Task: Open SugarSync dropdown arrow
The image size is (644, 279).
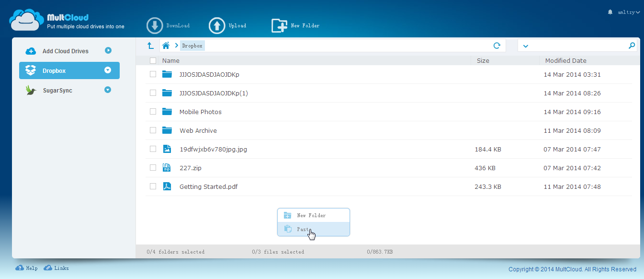Action: click(108, 90)
